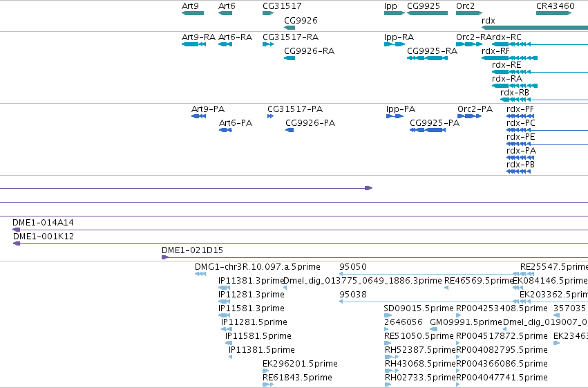Screen dimensions: 588x388
Task: Select the RE51050.5prime EST
Action: click(x=388, y=343)
